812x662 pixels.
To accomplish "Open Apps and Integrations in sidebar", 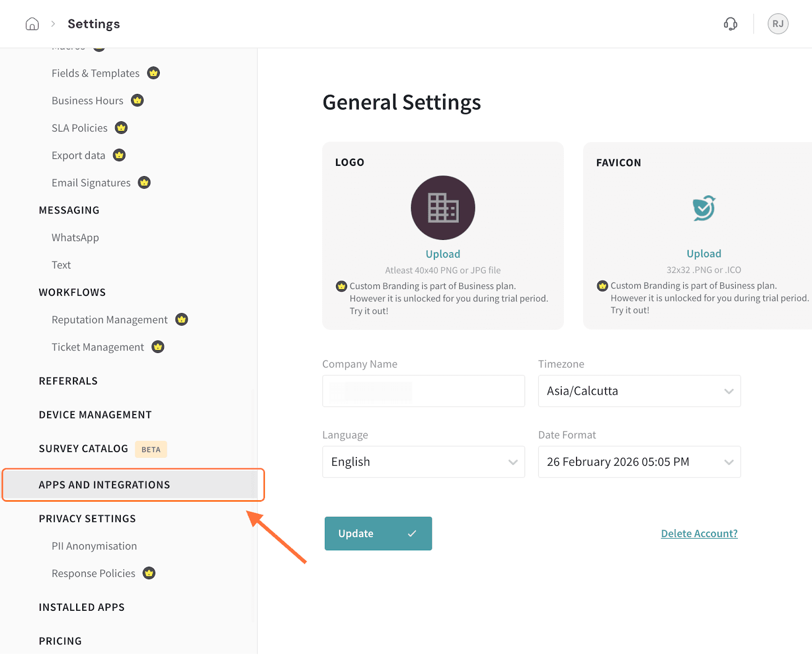I will pyautogui.click(x=105, y=485).
